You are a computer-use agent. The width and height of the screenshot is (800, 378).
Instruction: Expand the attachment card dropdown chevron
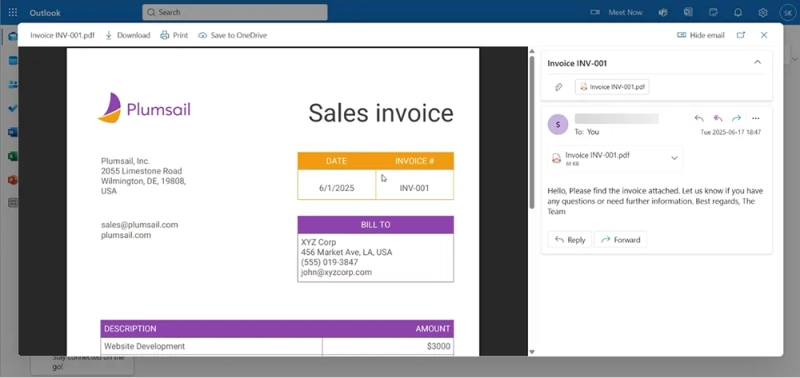click(674, 158)
